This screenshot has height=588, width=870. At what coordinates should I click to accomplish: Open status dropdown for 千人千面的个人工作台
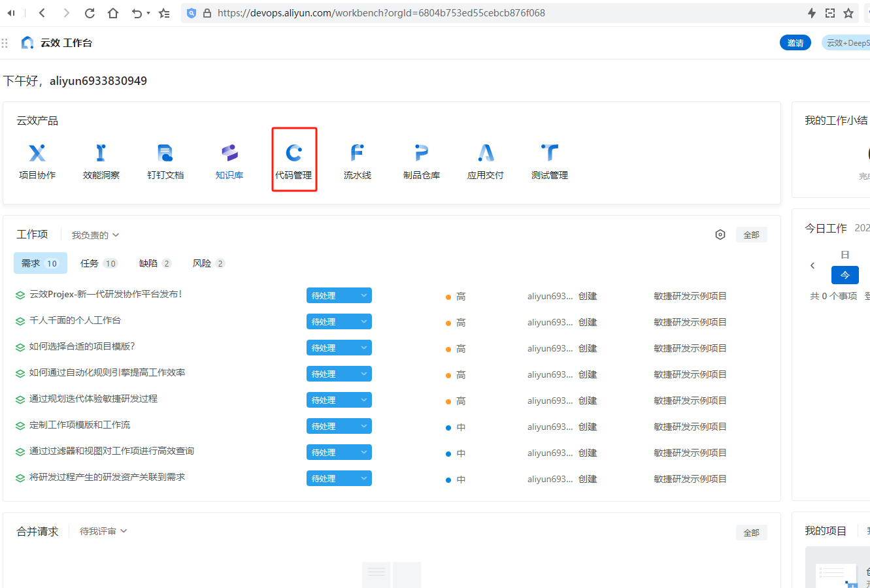tap(339, 321)
